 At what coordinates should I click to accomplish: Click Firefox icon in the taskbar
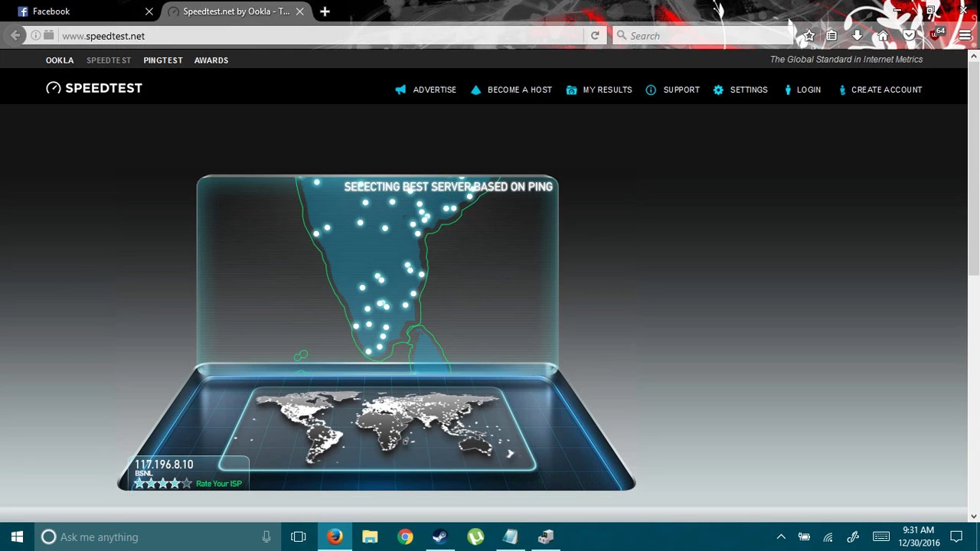click(x=335, y=536)
